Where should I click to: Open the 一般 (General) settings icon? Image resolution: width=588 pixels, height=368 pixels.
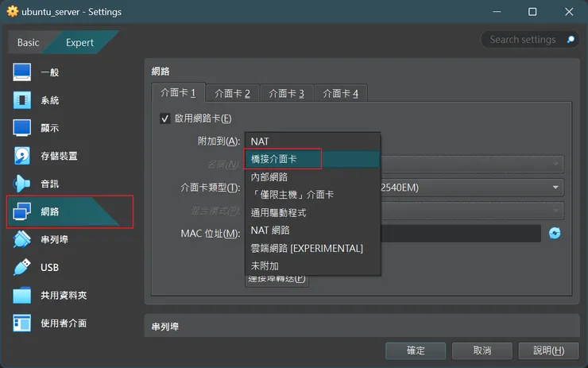[x=21, y=72]
